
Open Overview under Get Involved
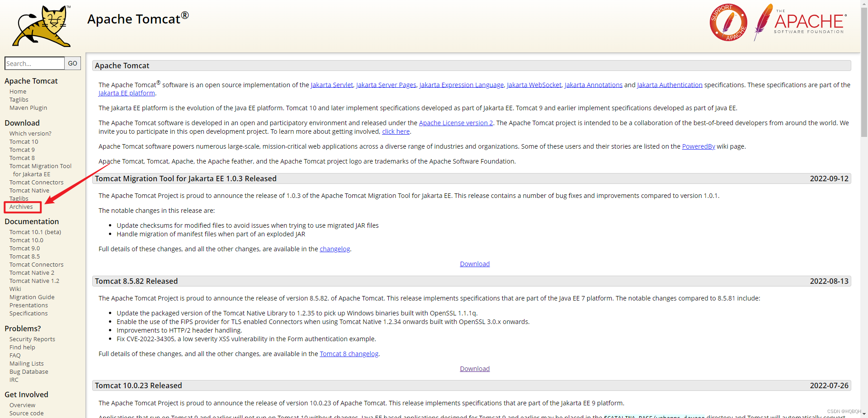[x=22, y=405]
